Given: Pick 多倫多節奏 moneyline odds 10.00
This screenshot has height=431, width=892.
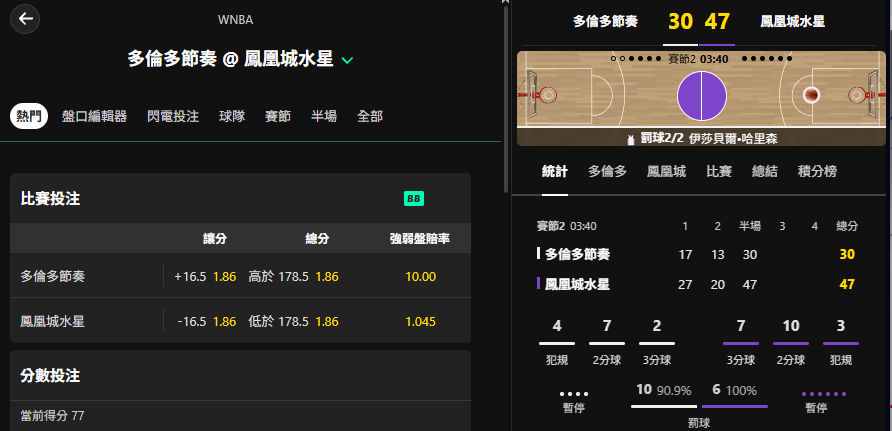Looking at the screenshot, I should 420,277.
